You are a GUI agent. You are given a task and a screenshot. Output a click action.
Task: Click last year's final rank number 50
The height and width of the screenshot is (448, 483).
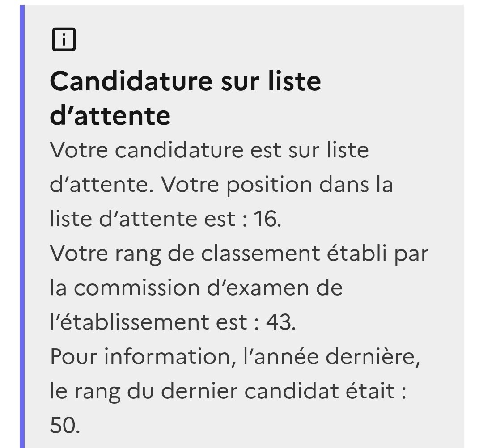tap(65, 426)
